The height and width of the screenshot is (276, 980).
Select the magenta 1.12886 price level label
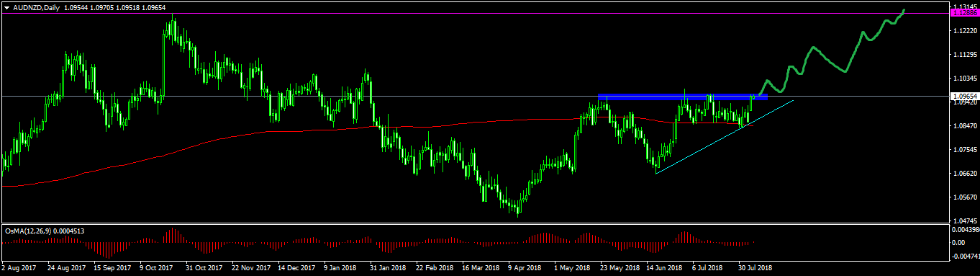tap(965, 13)
